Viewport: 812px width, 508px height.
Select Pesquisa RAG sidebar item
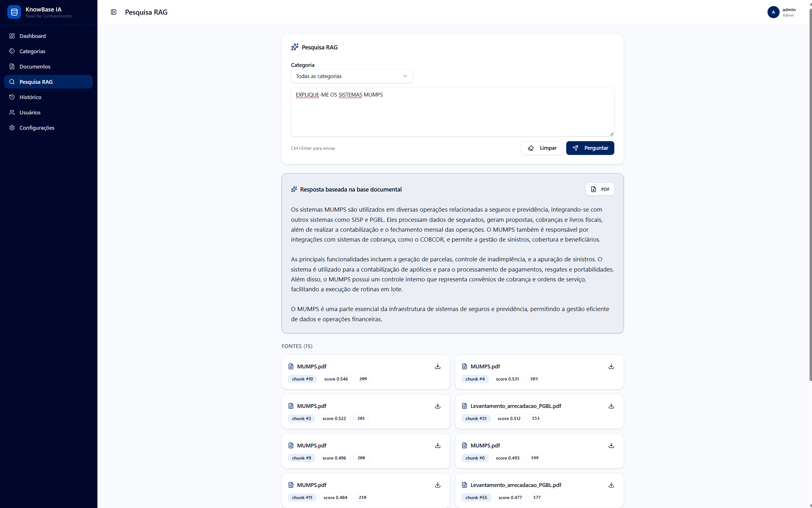pyautogui.click(x=48, y=82)
